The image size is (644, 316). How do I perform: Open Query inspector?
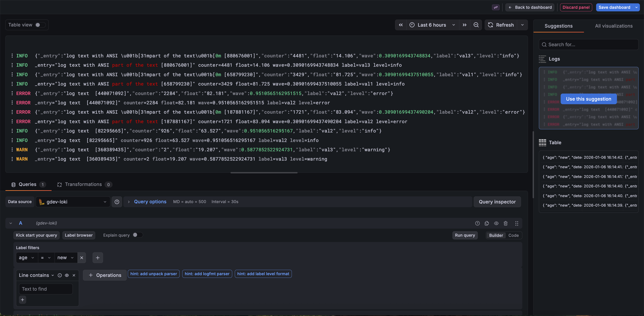tap(497, 202)
